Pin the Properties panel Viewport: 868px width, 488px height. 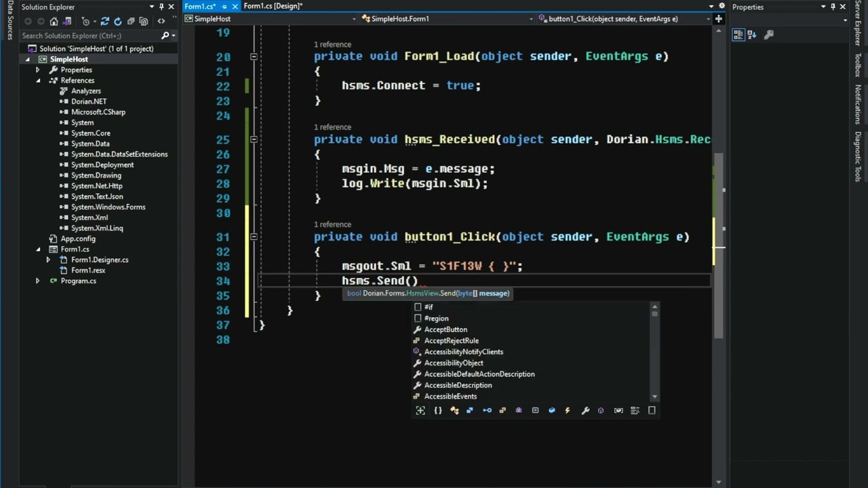tap(833, 7)
